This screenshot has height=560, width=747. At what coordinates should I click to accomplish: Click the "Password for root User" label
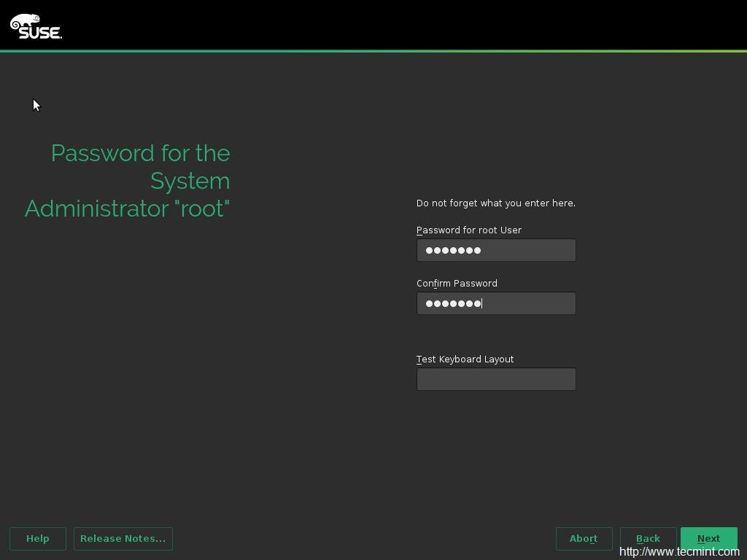(469, 230)
